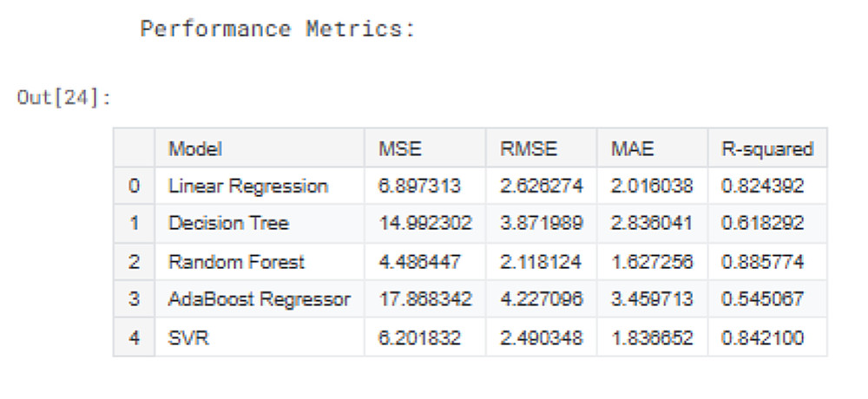Click the MSE column header
The height and width of the screenshot is (399, 868).
pyautogui.click(x=400, y=149)
